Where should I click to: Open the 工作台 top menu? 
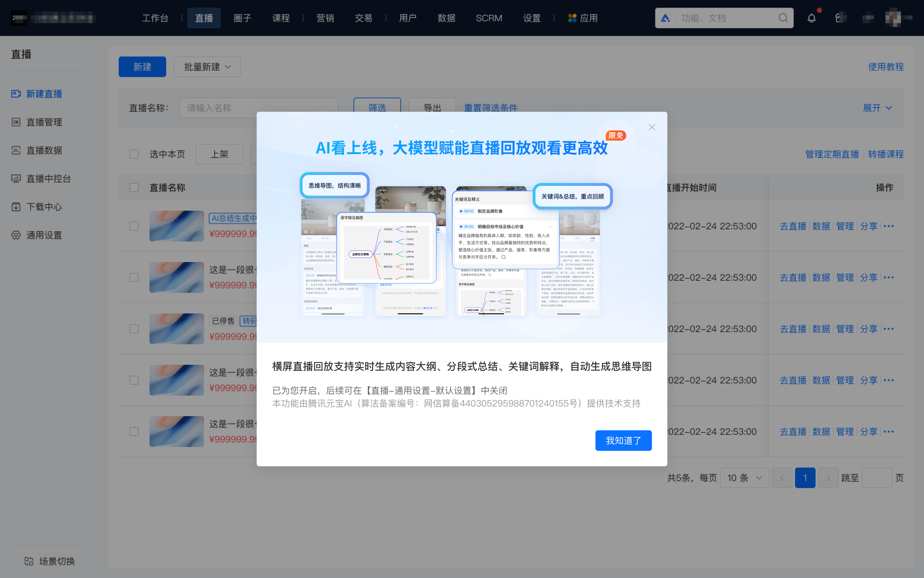coord(155,18)
